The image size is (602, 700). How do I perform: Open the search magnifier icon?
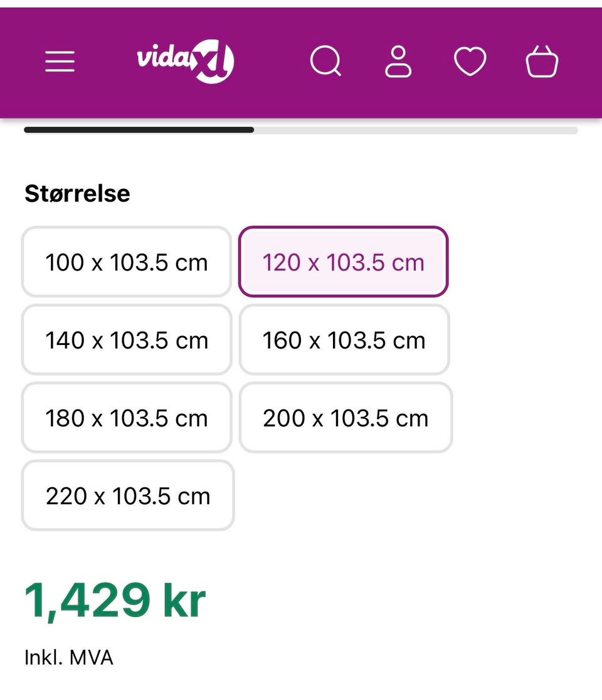click(325, 61)
